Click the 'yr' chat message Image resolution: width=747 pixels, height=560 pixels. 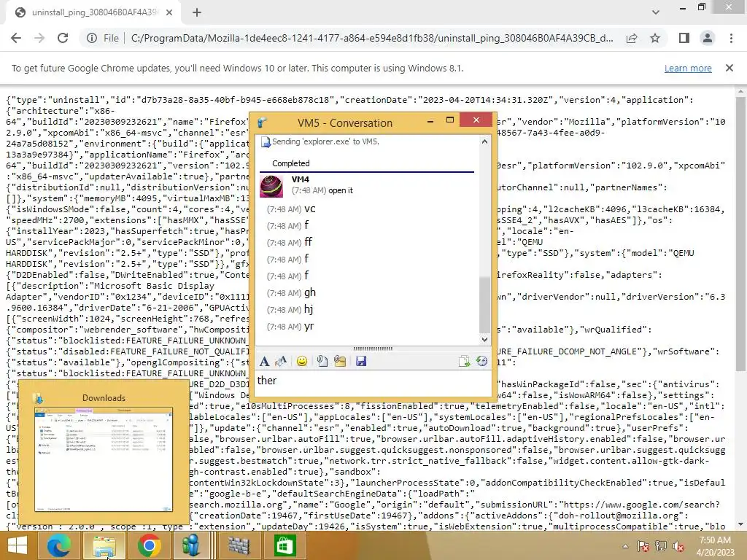(309, 327)
